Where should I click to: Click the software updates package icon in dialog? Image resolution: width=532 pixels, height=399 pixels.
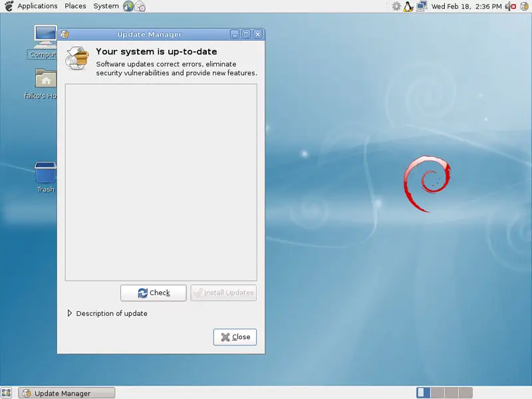point(77,59)
